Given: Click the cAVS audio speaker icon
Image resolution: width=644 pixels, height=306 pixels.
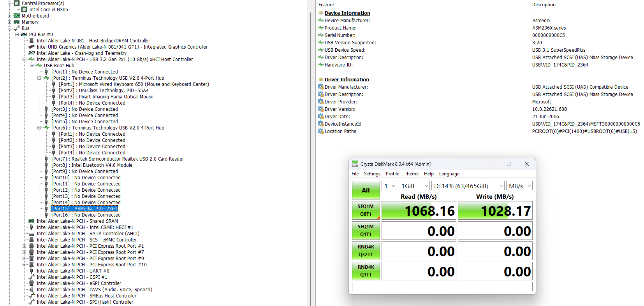Looking at the screenshot, I should click(x=32, y=289).
